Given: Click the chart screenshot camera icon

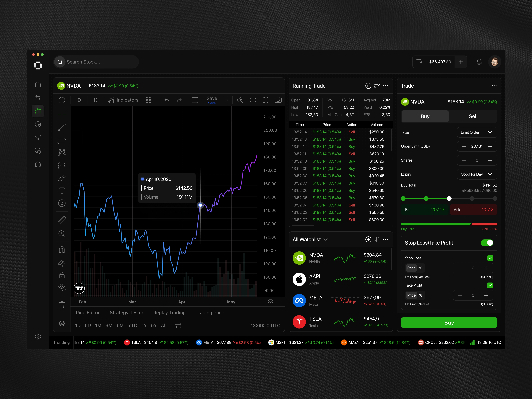Looking at the screenshot, I should pos(278,100).
